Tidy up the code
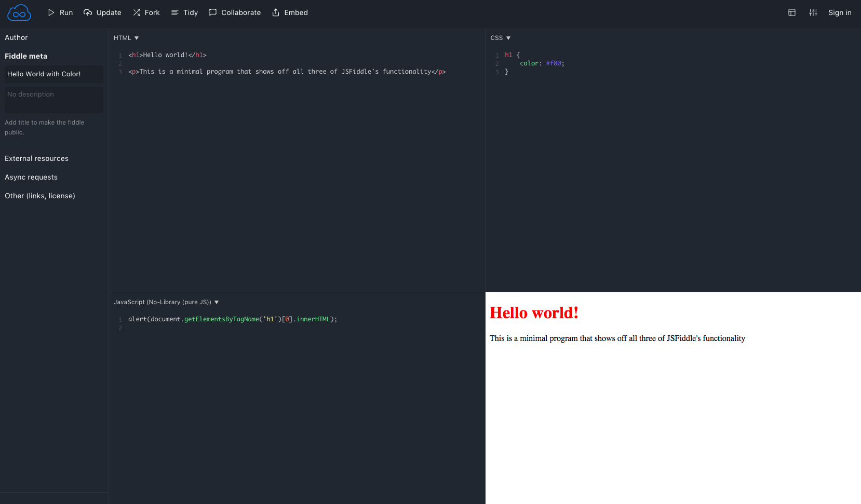 184,12
